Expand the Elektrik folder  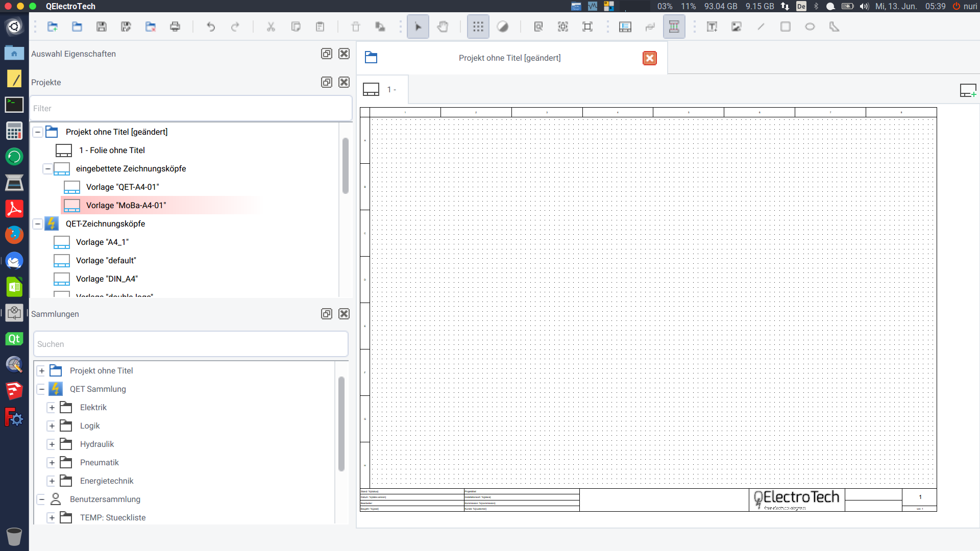pyautogui.click(x=52, y=408)
